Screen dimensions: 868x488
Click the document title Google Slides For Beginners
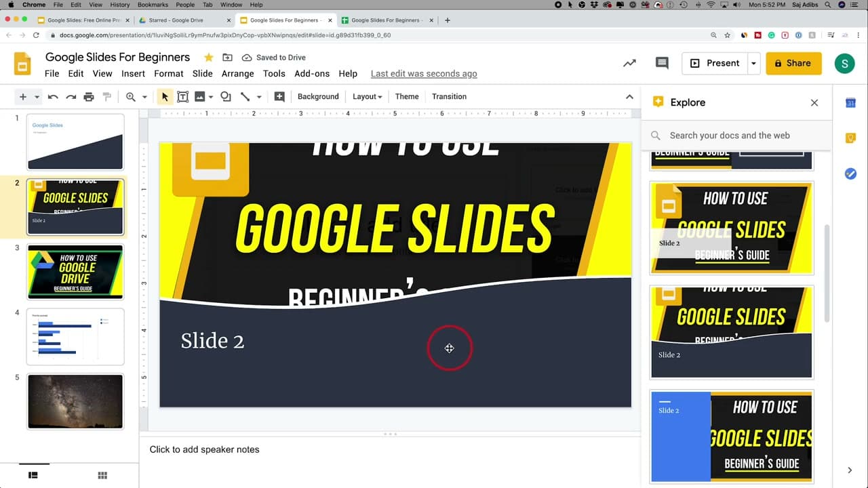pyautogui.click(x=117, y=57)
